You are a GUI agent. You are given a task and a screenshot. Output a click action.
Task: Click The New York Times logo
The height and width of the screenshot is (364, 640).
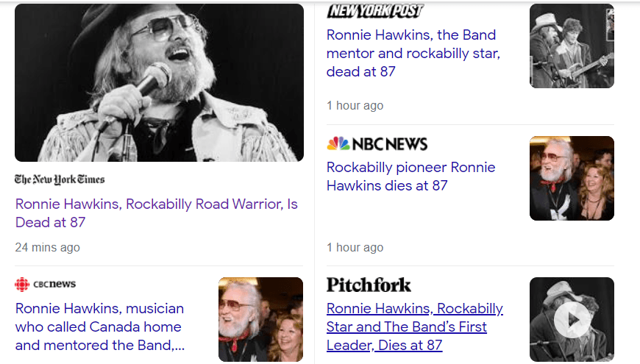[x=60, y=179]
